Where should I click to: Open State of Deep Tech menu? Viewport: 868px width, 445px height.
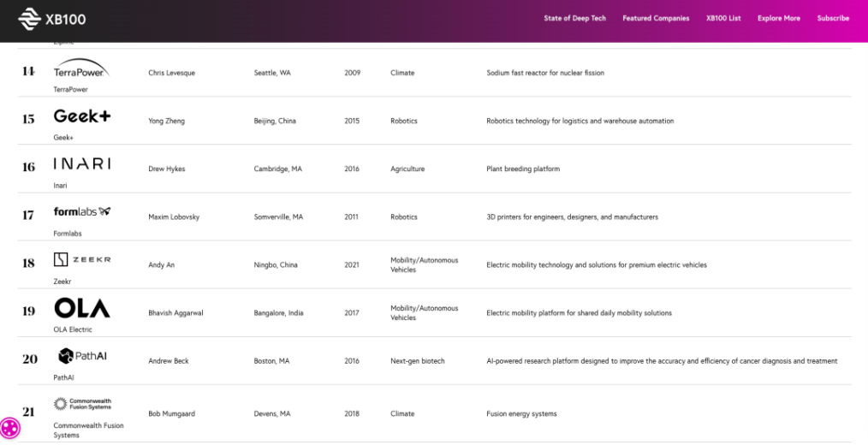[x=574, y=18]
